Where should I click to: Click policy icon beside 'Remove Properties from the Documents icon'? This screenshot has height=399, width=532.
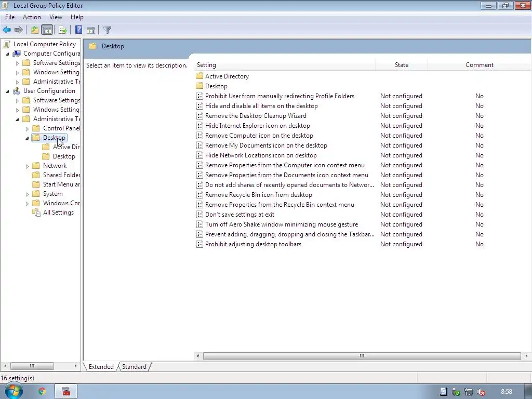click(200, 175)
